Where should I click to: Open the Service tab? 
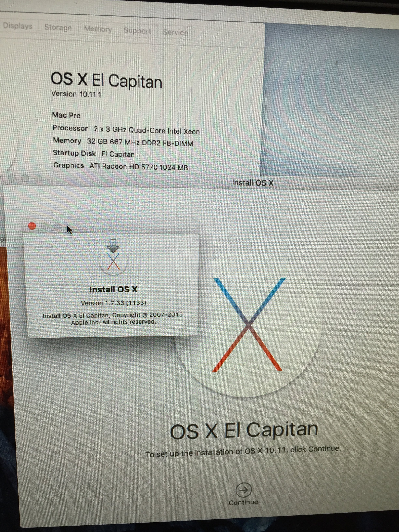coord(175,32)
